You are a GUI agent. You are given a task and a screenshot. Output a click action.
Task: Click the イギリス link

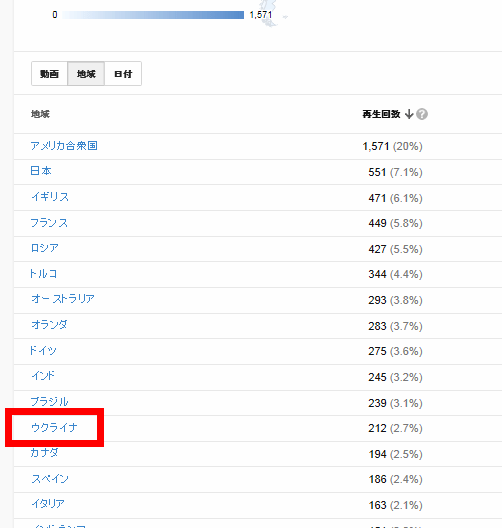[x=50, y=197]
